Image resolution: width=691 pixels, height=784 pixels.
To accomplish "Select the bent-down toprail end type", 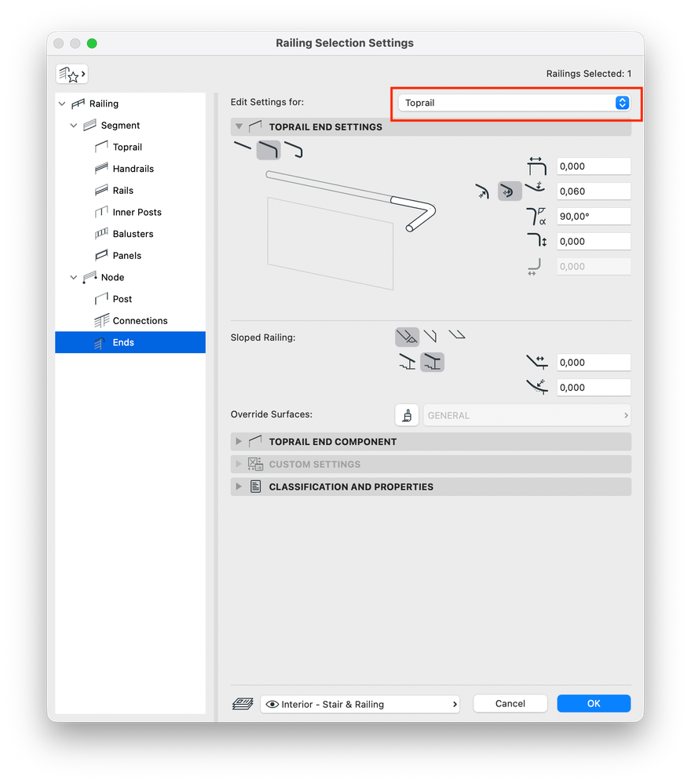I will click(269, 150).
